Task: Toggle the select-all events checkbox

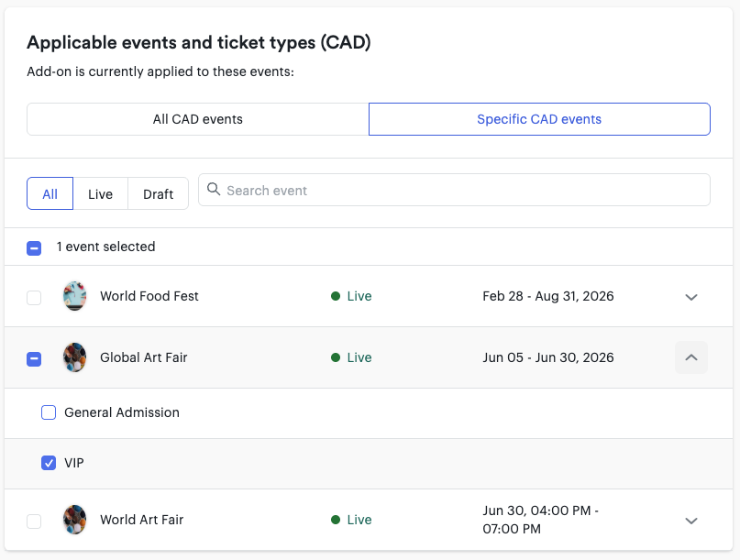Action: pos(34,247)
